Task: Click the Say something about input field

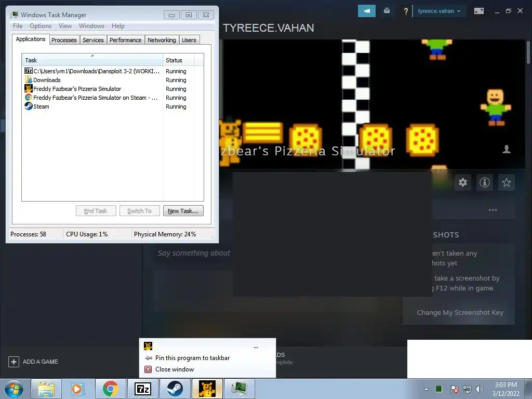Action: coord(194,253)
